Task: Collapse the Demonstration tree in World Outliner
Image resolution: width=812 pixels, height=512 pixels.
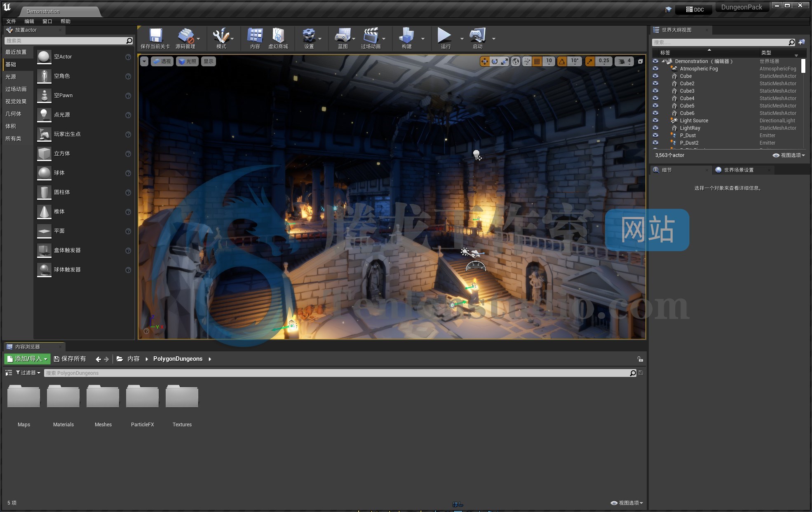Action: click(663, 61)
